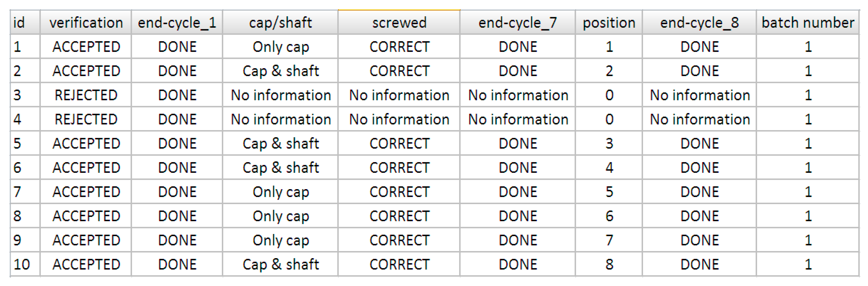868x286 pixels.
Task: Select the 'screwed' column header
Action: pos(399,23)
